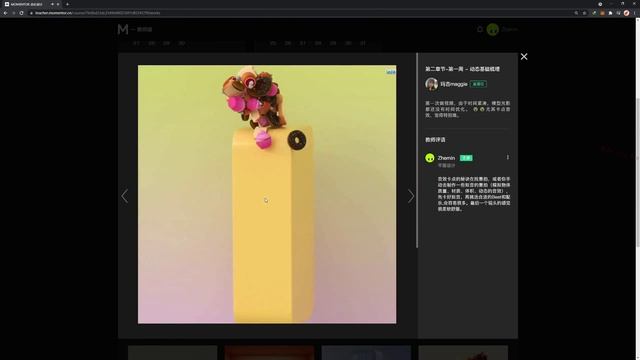
Task: Click the browser back arrow
Action: click(x=5, y=13)
